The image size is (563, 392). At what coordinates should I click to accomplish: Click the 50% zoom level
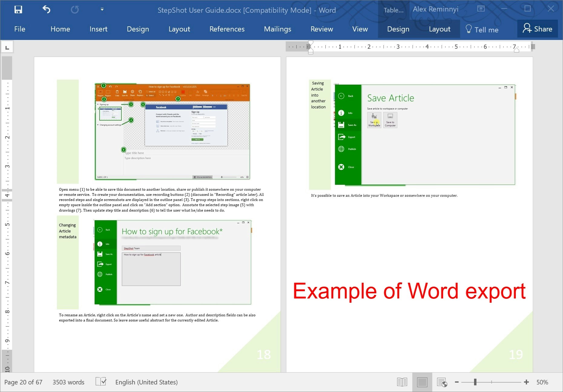tap(542, 382)
